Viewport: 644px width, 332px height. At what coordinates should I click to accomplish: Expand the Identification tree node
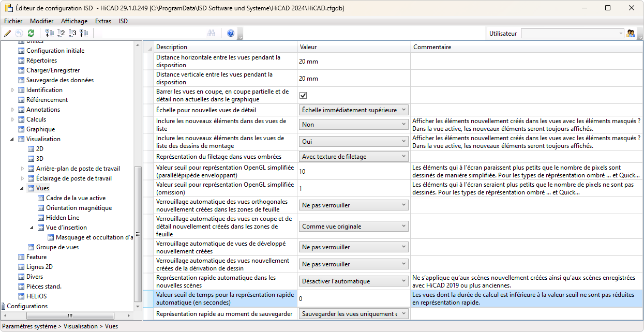point(13,90)
